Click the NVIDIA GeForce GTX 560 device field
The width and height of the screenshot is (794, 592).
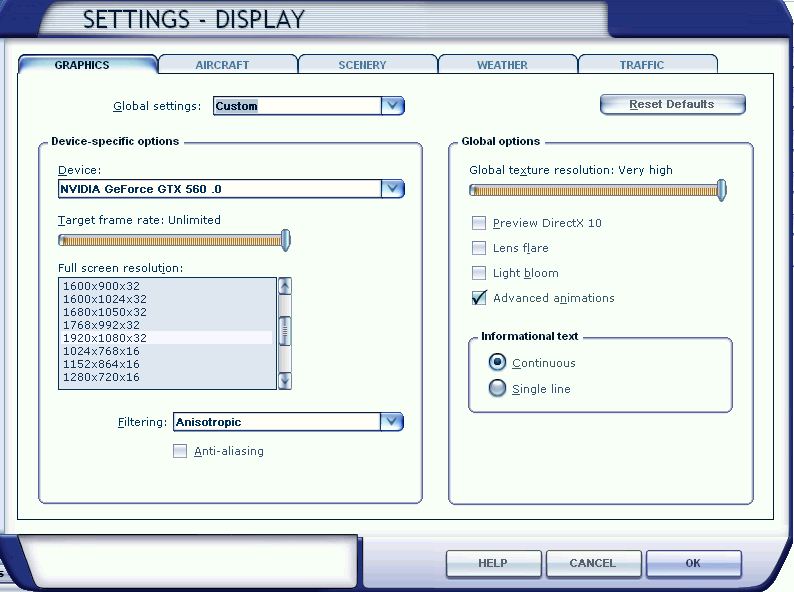220,189
